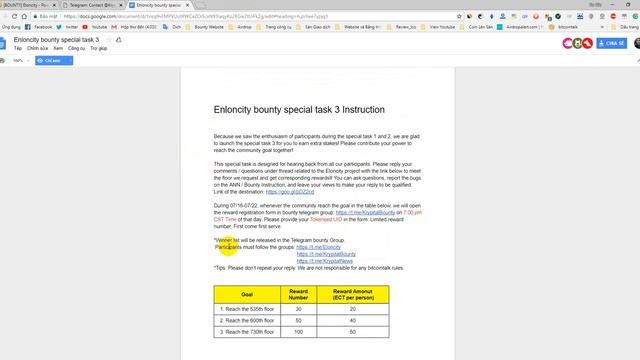Screen dimensions: 640x360
Task: Switch to the Telegram Contact browser tab
Action: 93,5
